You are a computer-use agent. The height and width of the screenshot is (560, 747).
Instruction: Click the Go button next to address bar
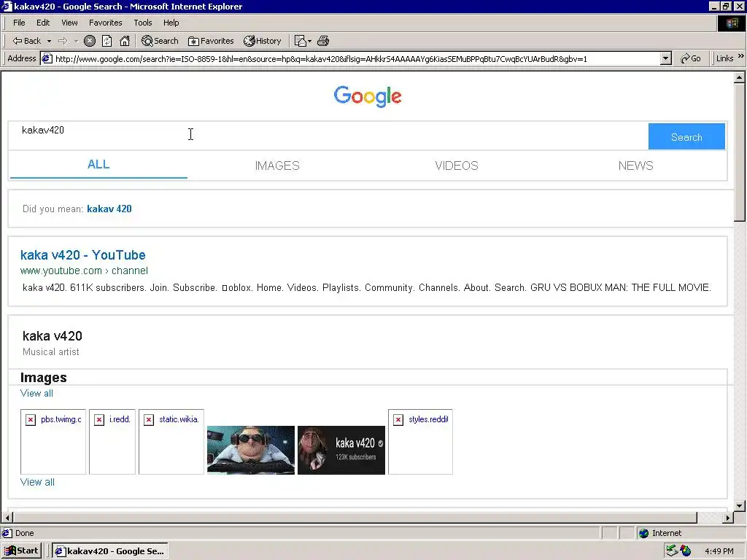[691, 58]
